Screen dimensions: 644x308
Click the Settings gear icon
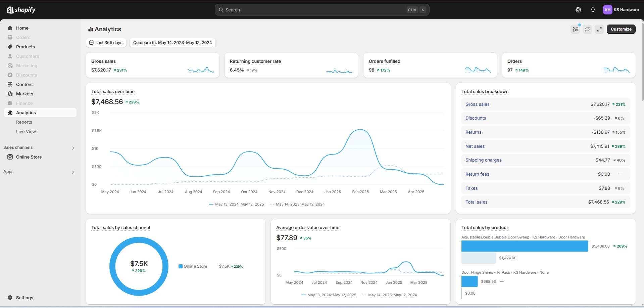10,298
